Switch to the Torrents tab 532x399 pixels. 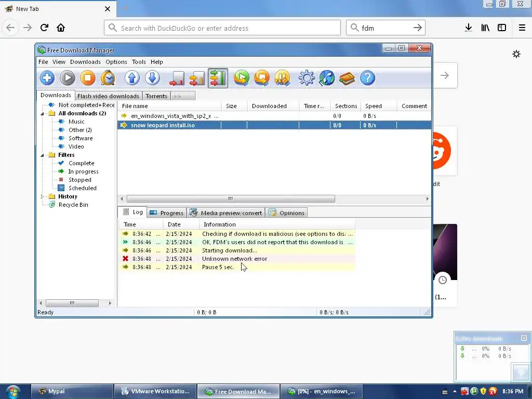point(156,96)
